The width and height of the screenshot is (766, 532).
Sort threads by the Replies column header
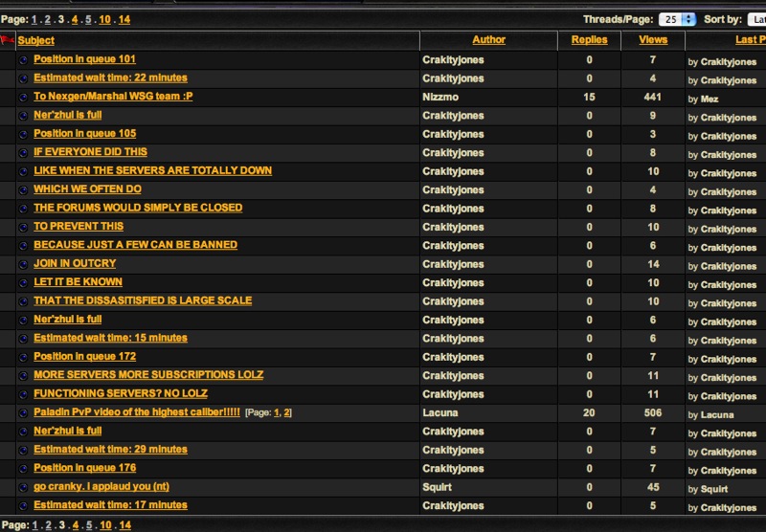[589, 40]
